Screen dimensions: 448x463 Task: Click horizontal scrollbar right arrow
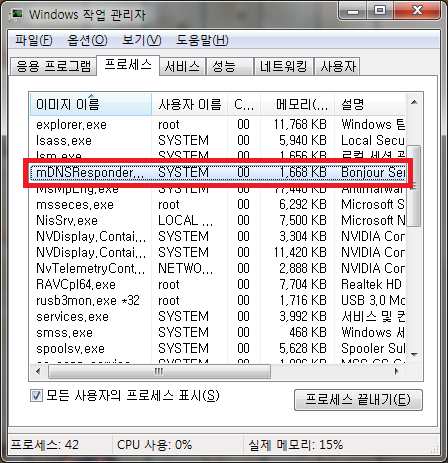pyautogui.click(x=397, y=371)
